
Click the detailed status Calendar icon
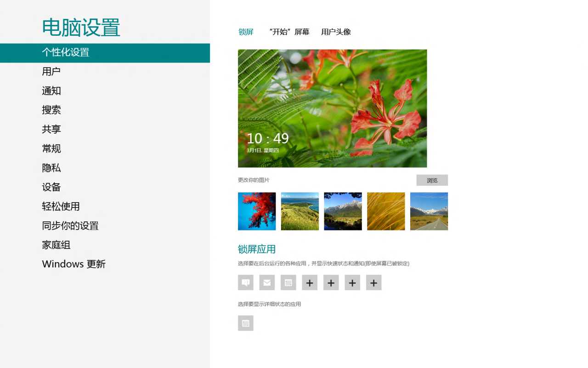coord(246,323)
